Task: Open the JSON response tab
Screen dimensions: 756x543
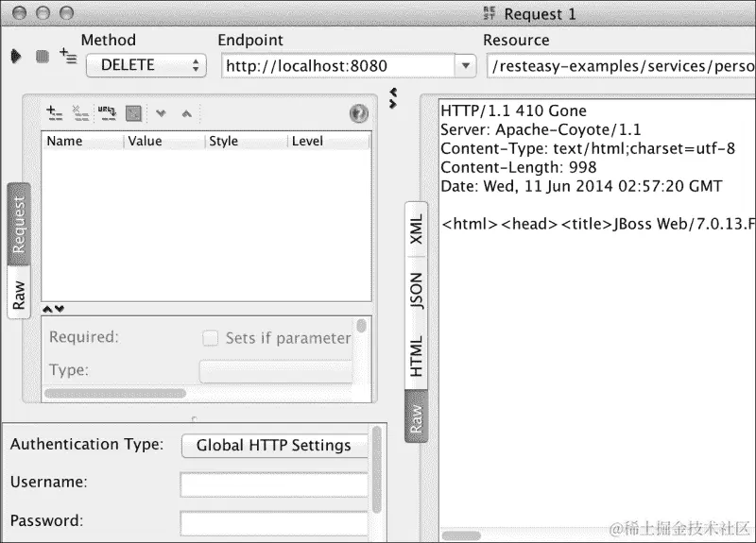Action: click(x=416, y=291)
